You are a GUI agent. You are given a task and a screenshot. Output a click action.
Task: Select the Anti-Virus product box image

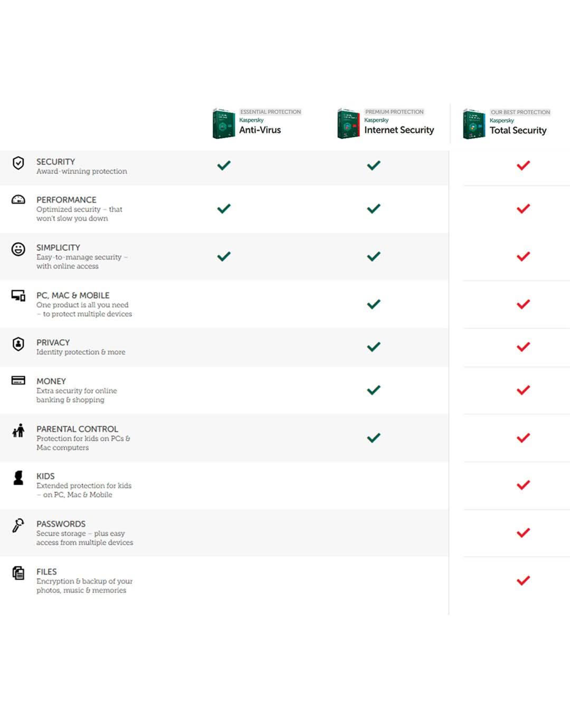223,124
